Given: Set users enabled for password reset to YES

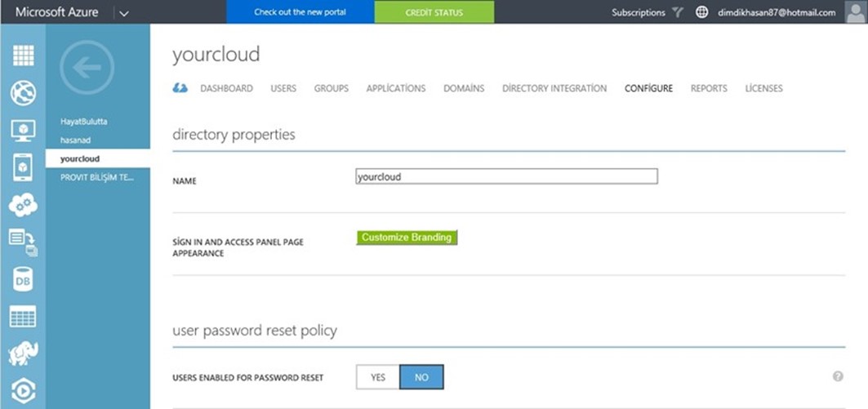Looking at the screenshot, I should [378, 377].
